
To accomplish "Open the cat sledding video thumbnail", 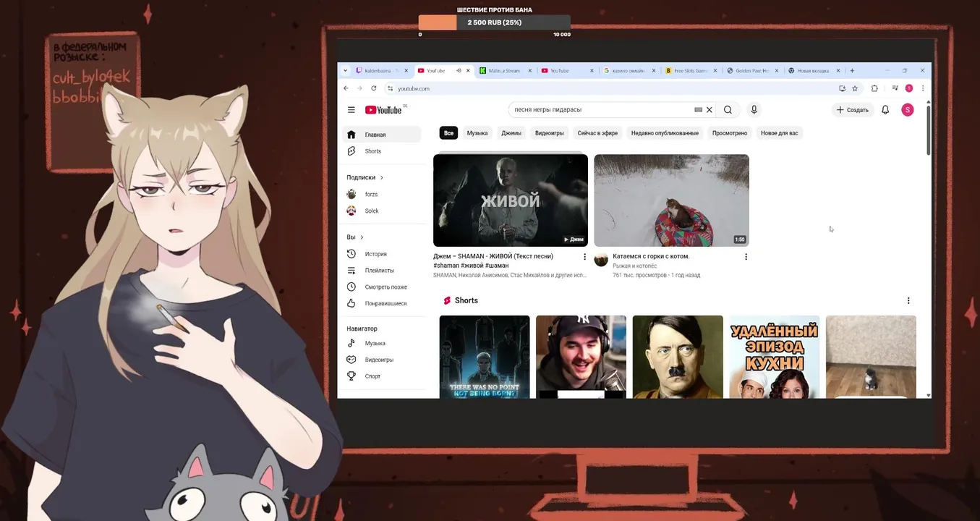I will click(x=671, y=200).
